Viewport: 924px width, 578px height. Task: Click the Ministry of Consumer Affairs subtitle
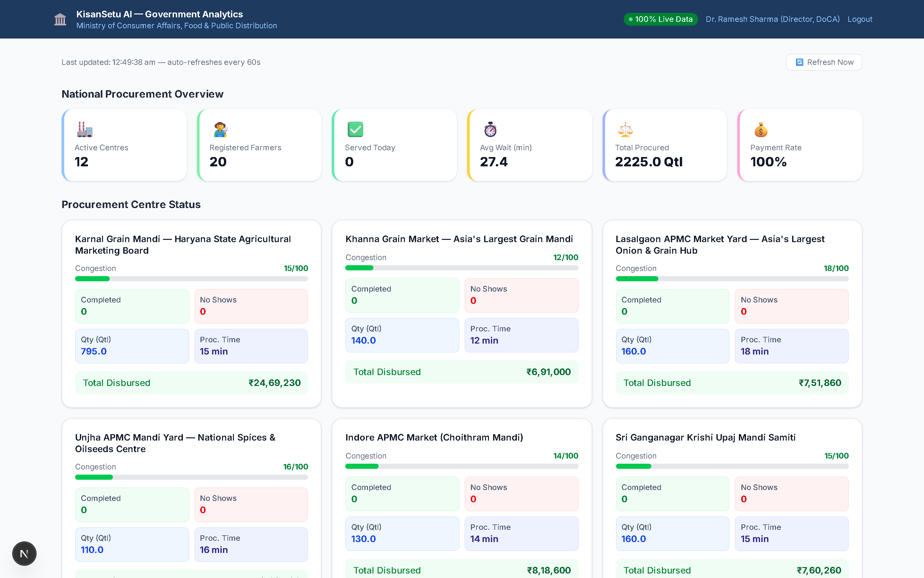(176, 26)
